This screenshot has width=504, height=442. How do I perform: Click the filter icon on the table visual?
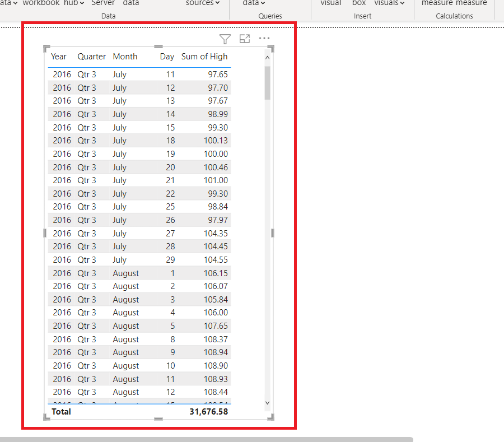click(225, 39)
